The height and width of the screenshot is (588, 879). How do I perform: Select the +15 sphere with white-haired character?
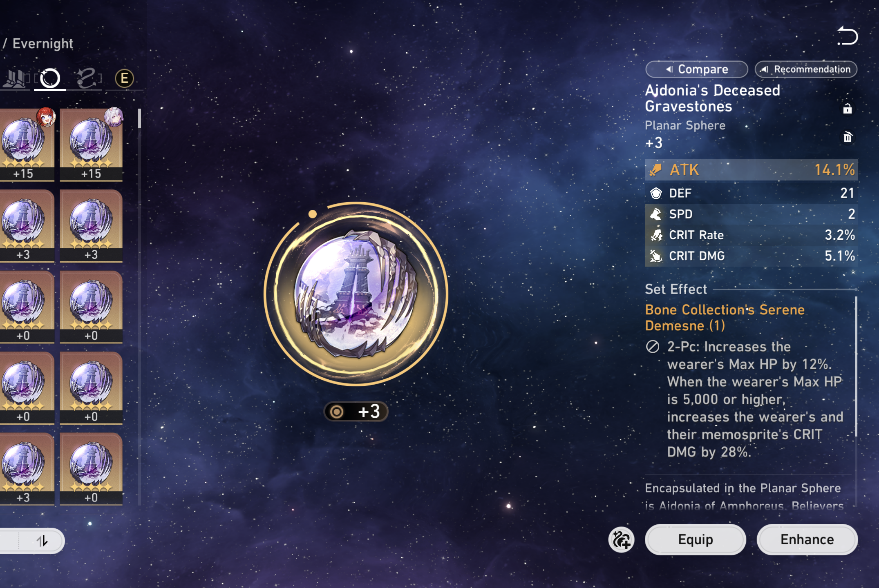pos(91,145)
